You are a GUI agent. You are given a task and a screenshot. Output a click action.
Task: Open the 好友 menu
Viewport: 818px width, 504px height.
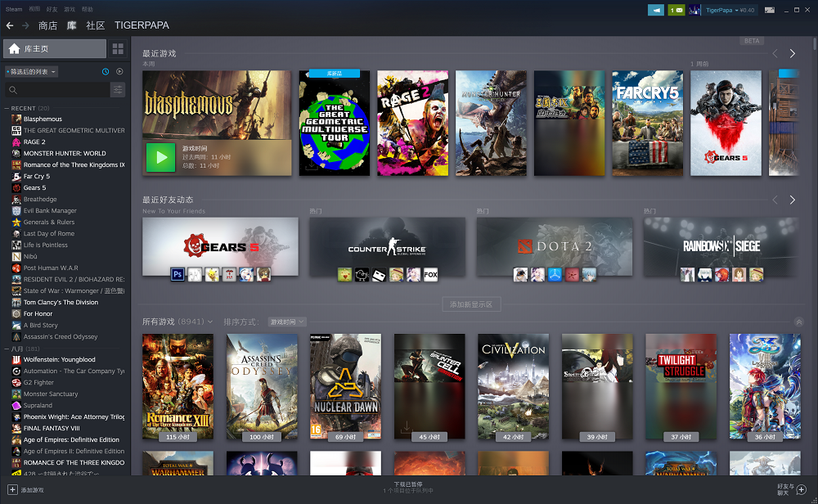pyautogui.click(x=52, y=9)
